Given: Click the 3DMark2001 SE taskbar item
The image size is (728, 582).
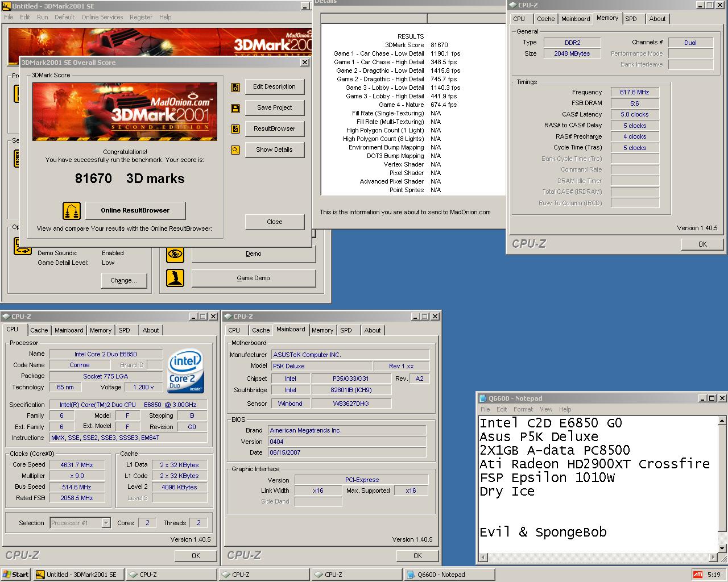Looking at the screenshot, I should (x=79, y=575).
